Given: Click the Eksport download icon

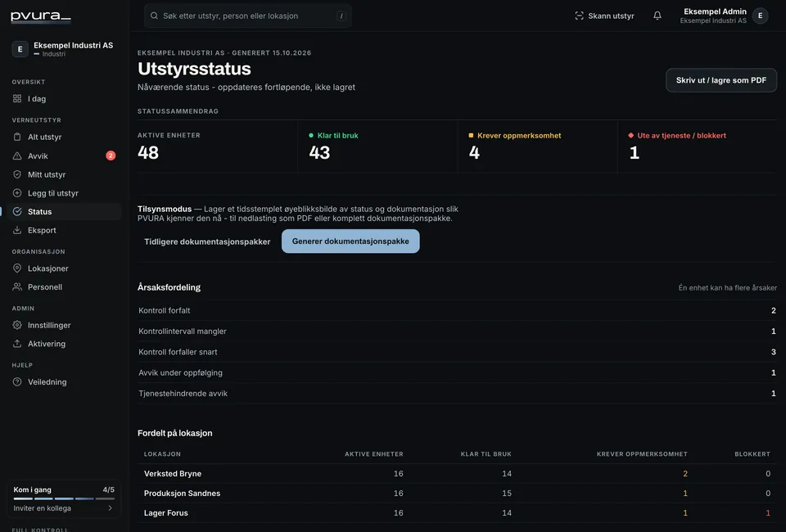Looking at the screenshot, I should point(17,230).
